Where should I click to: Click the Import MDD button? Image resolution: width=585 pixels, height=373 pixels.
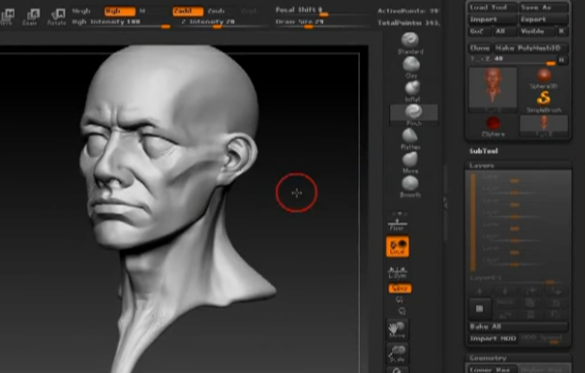[x=493, y=339]
